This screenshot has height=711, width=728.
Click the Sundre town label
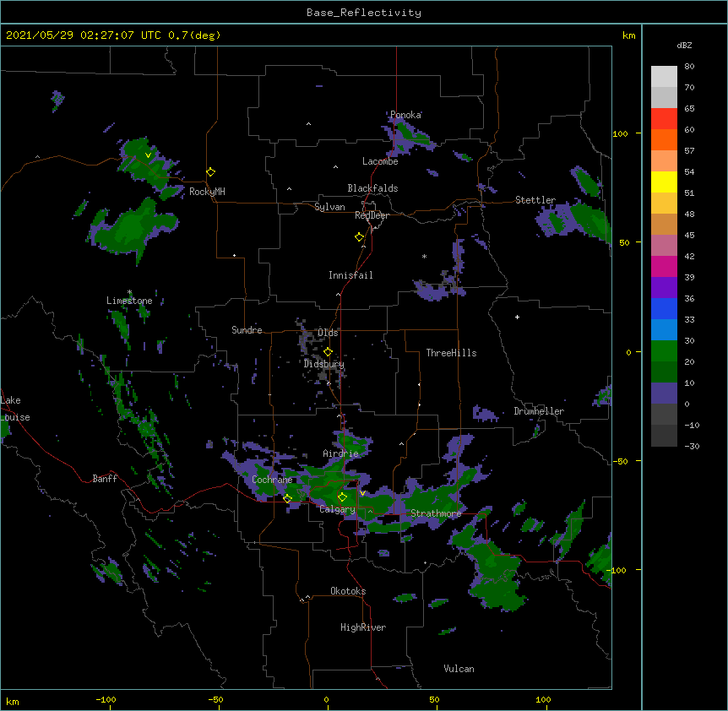(x=247, y=330)
